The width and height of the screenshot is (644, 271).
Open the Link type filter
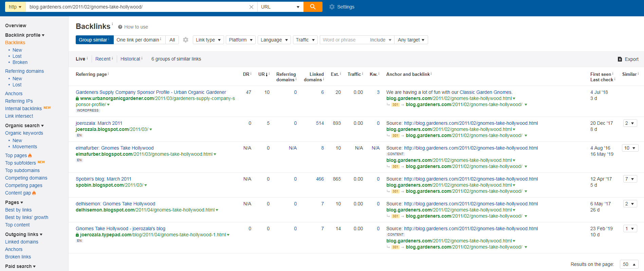pos(208,40)
